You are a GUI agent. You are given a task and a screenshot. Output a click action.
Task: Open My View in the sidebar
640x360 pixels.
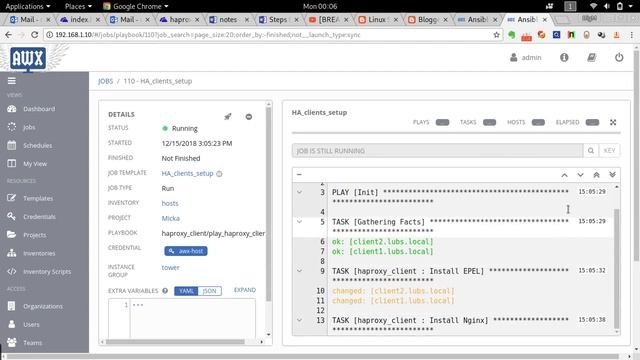35,164
